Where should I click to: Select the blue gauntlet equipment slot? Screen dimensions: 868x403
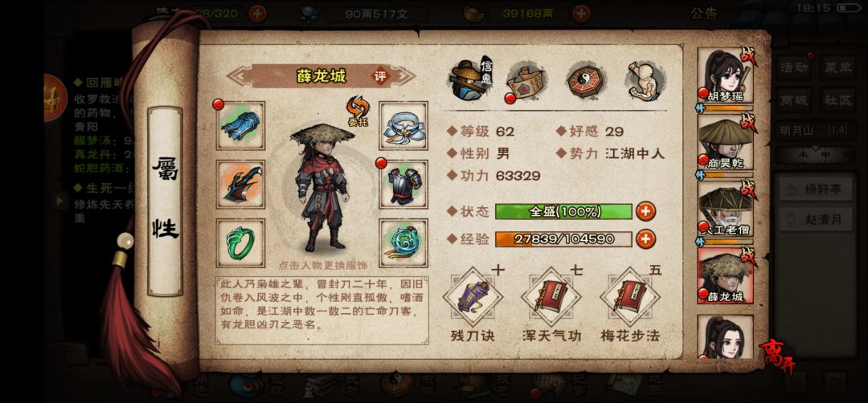point(240,125)
